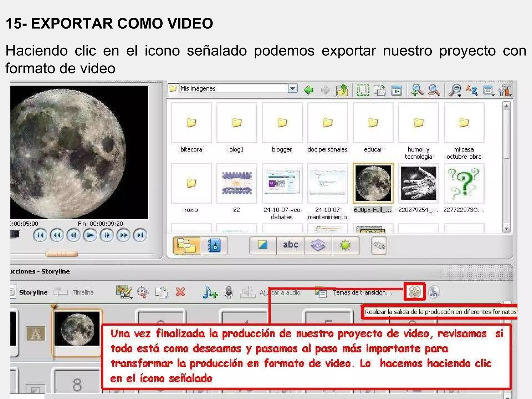Viewport: 532px width, 399px height.
Task: Open the blue-yellow square overlay icon tab
Action: [263, 245]
